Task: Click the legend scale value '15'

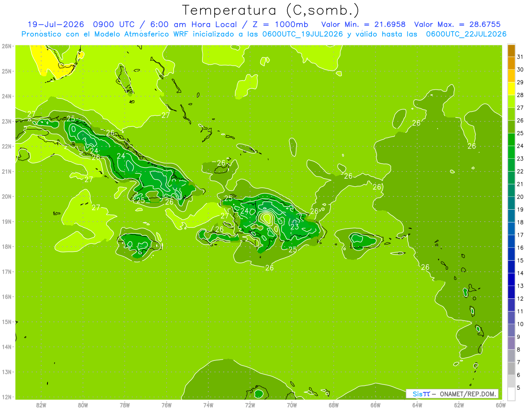Action: [520, 260]
